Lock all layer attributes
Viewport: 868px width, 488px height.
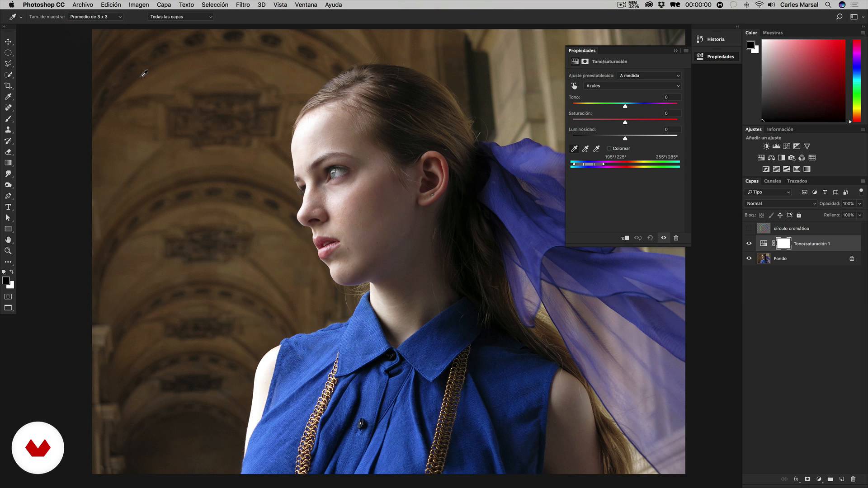799,215
